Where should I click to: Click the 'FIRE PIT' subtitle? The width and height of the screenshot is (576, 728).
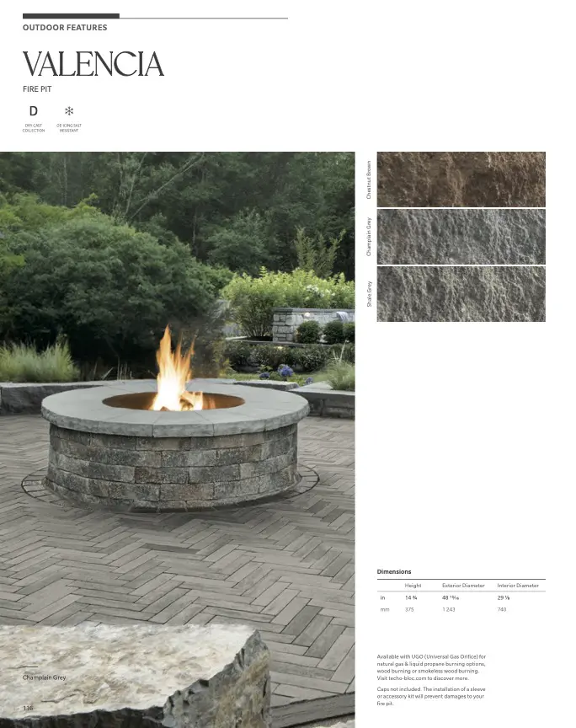tap(37, 89)
